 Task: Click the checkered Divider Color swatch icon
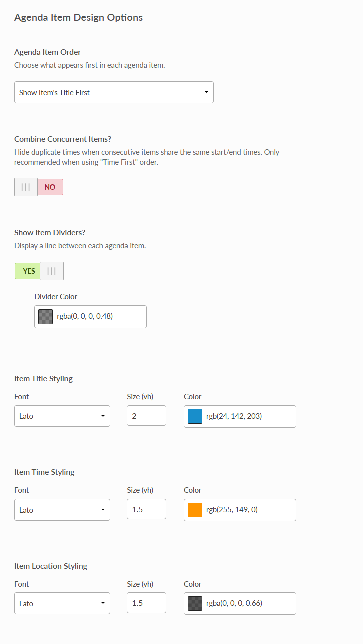pyautogui.click(x=45, y=316)
